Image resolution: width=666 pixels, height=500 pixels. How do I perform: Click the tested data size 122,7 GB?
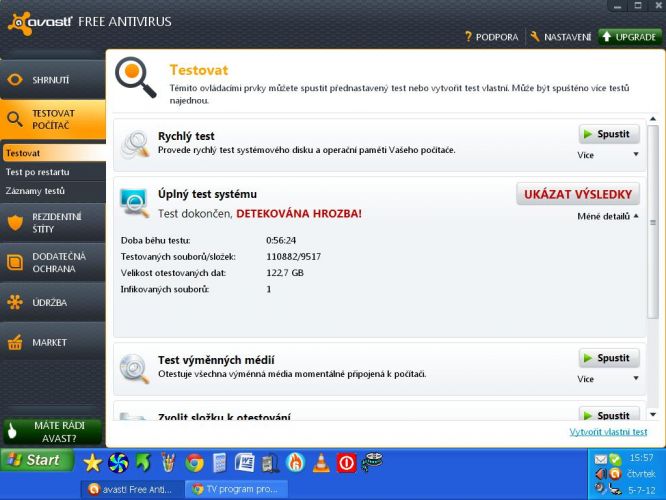tap(285, 273)
